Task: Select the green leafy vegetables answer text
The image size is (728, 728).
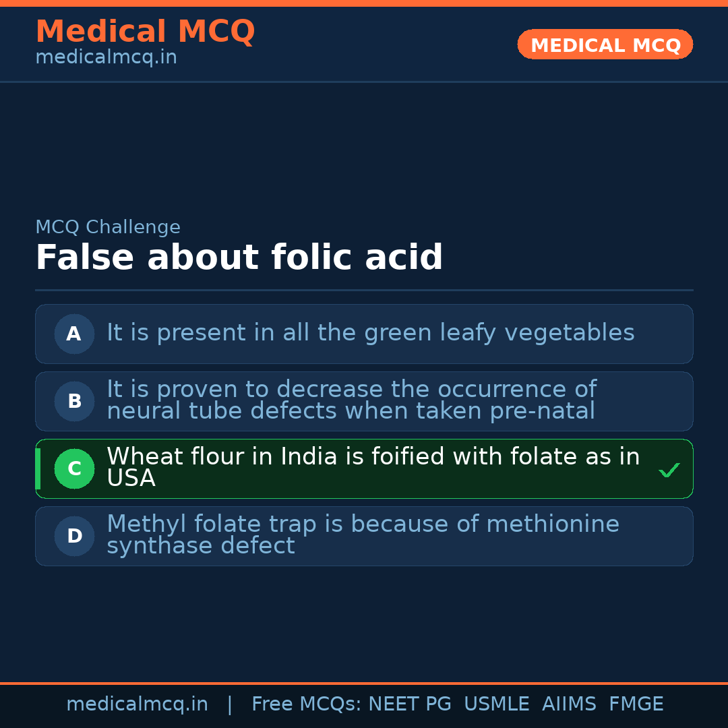Action: 370,333
